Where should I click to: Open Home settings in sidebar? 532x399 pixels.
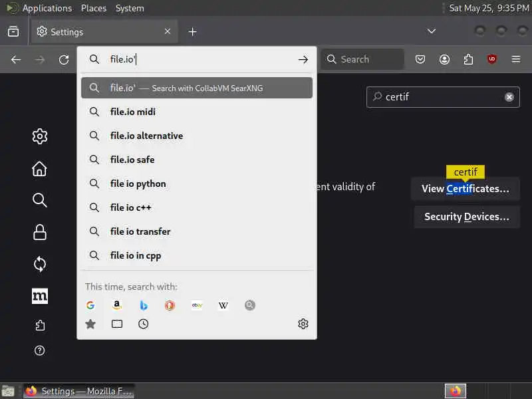pos(40,169)
